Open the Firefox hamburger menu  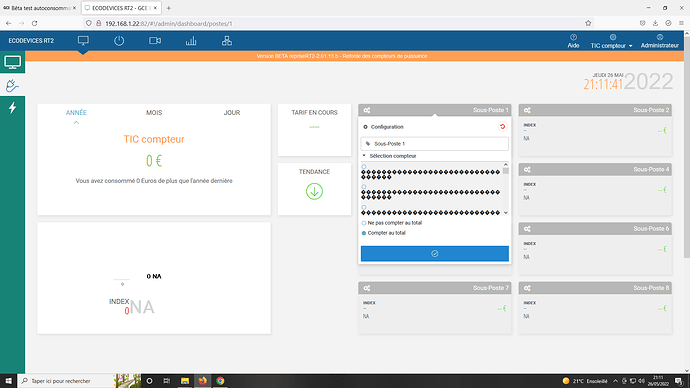tap(681, 23)
